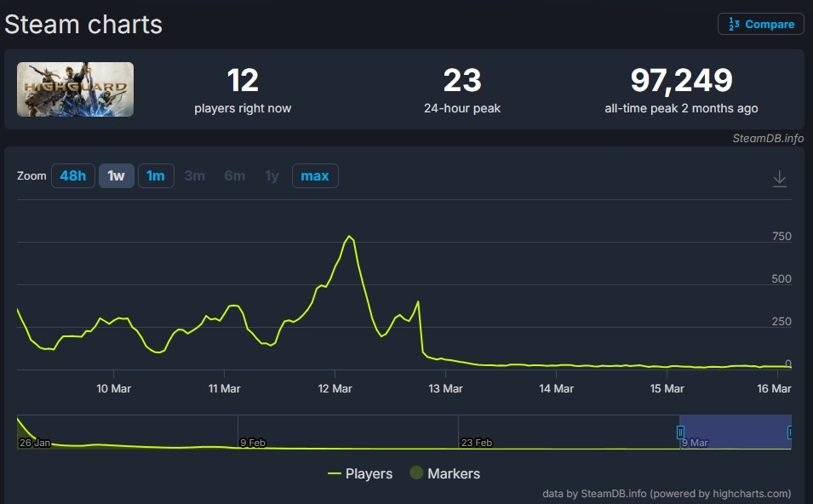Toggle the Markers series in legend

click(445, 473)
